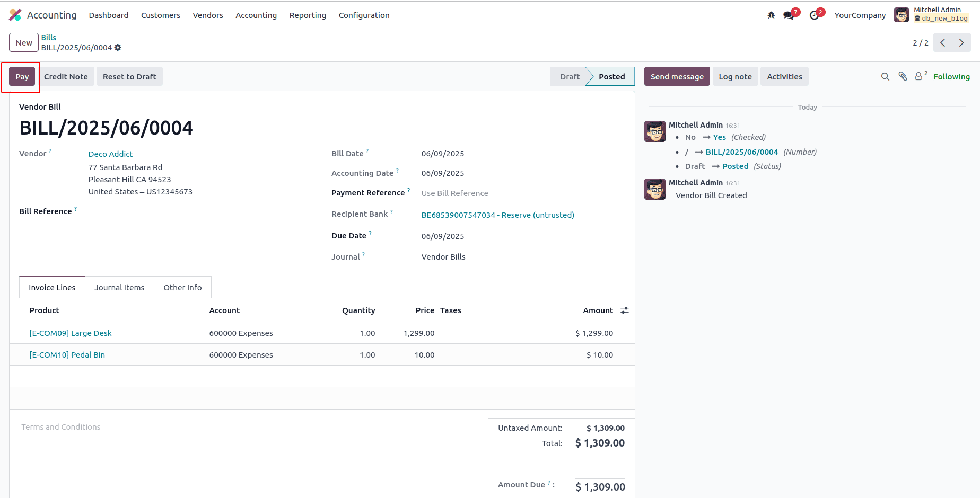The height and width of the screenshot is (498, 980).
Task: Click the Vendor help question mark
Action: pyautogui.click(x=50, y=151)
